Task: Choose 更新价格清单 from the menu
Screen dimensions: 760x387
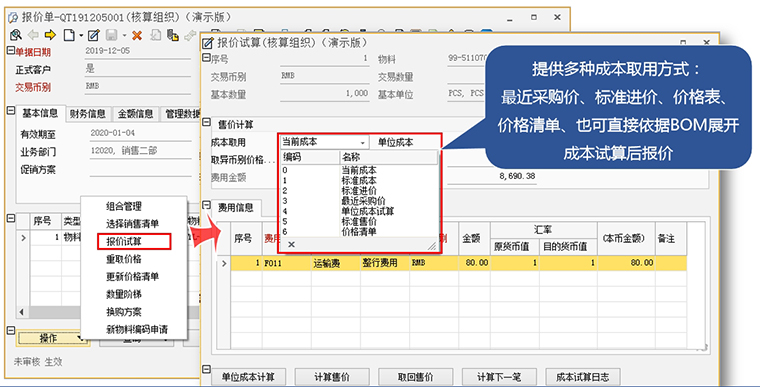Action: click(133, 276)
